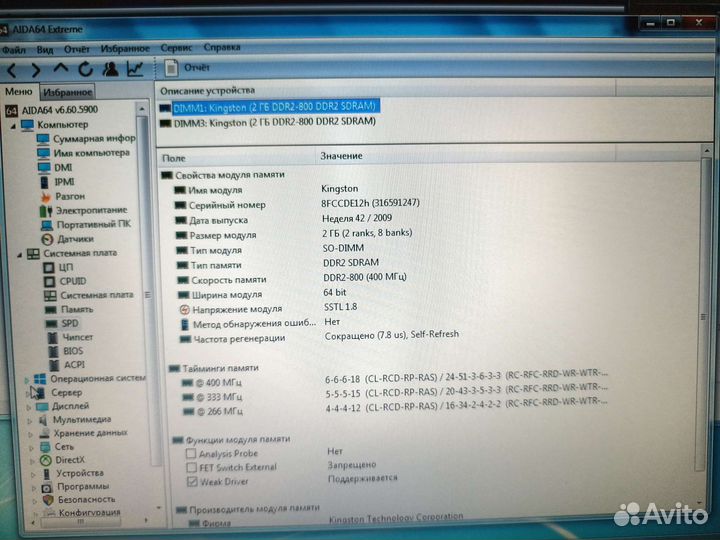Screen dimensions: 720x540
Task: Expand the Сеть tree node
Action: [x=32, y=448]
